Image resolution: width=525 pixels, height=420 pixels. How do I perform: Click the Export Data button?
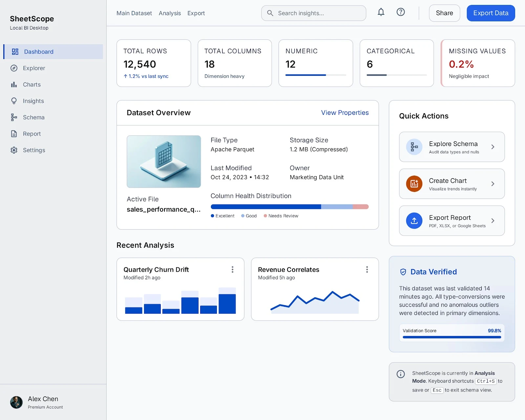pos(491,13)
